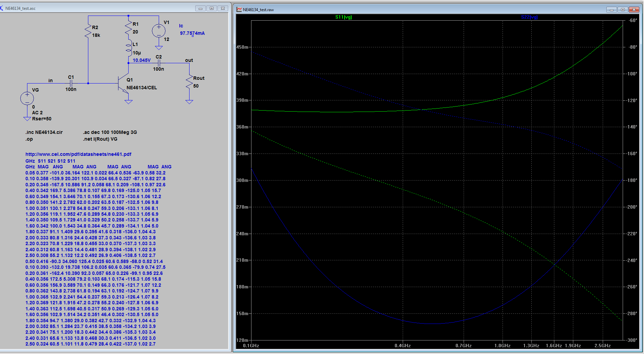Click the R2 resistor symbol in the schematic
The height and width of the screenshot is (354, 644).
point(88,31)
